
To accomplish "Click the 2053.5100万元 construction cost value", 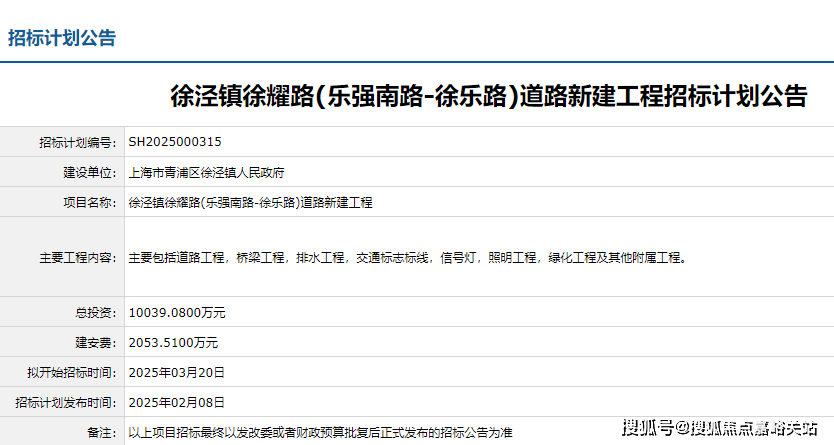I will point(173,342).
